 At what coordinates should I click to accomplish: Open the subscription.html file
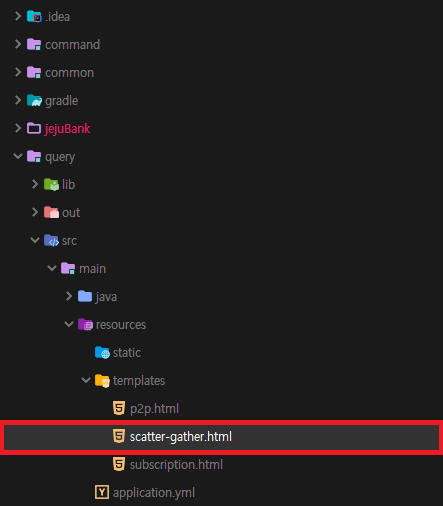[176, 465]
